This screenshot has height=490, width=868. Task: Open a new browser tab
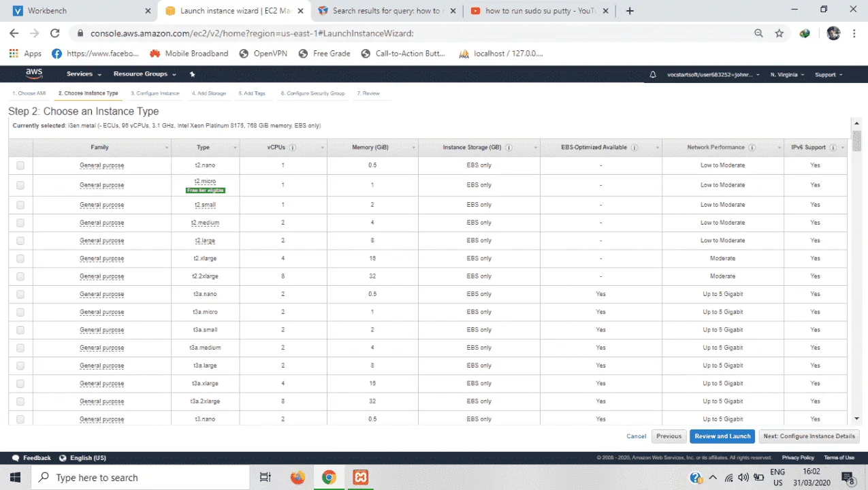(x=630, y=11)
